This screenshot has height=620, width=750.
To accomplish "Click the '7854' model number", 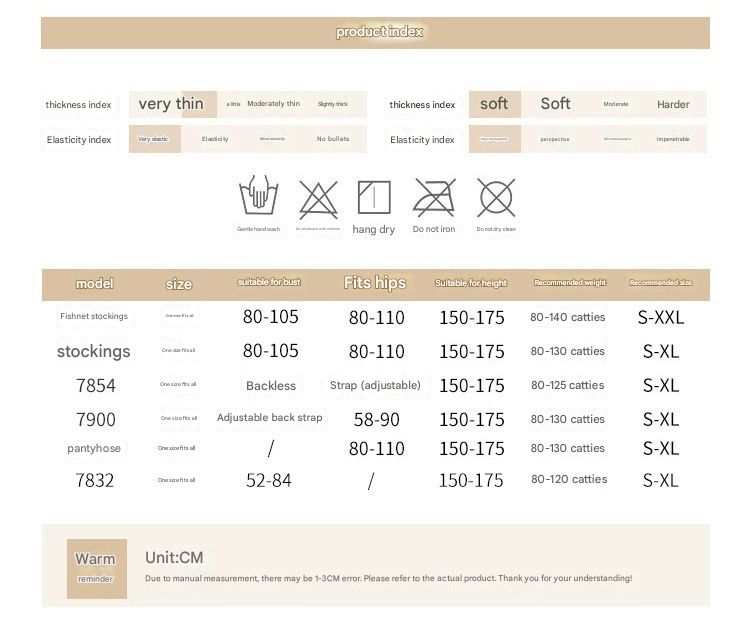I will tap(96, 386).
